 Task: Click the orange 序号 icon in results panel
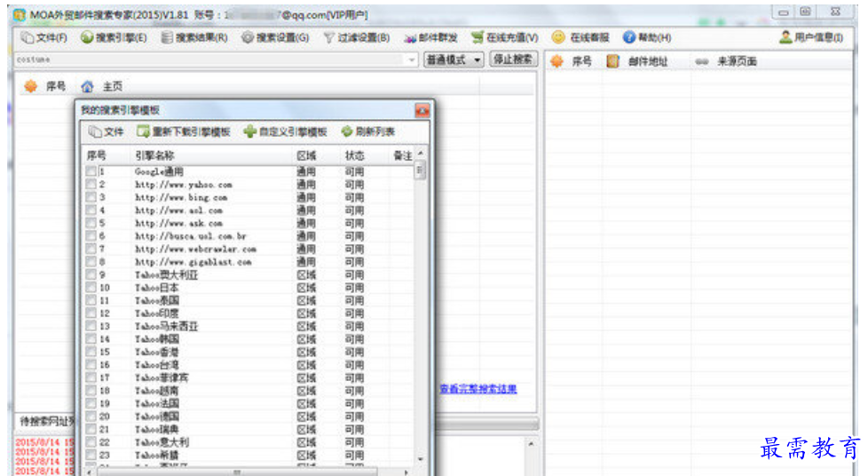pos(556,61)
